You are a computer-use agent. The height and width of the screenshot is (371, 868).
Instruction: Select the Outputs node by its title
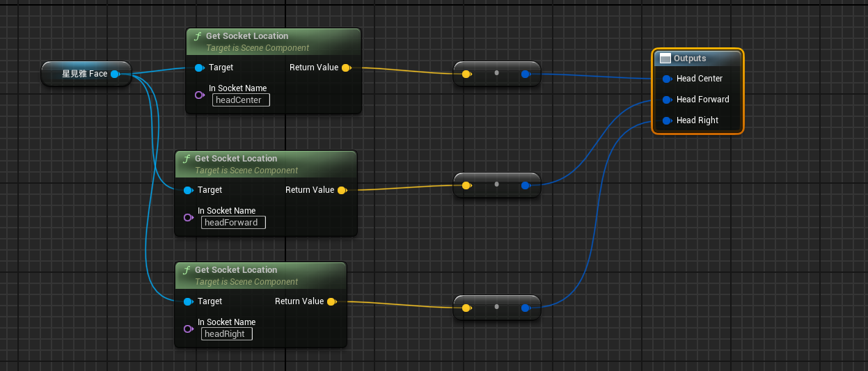(697, 58)
